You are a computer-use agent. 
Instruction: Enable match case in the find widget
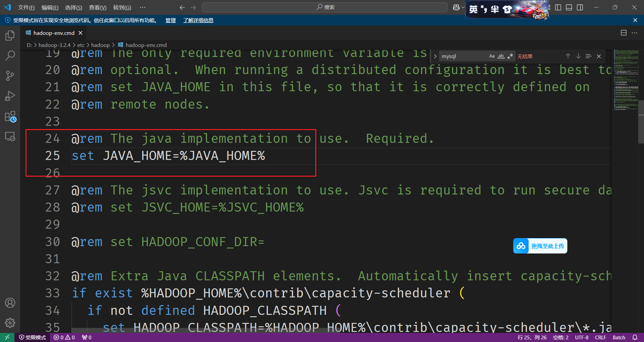(x=492, y=56)
